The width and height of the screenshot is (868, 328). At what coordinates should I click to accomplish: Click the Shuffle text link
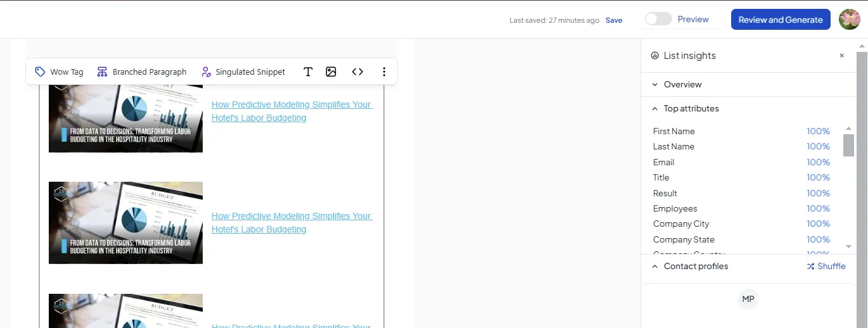click(x=831, y=266)
